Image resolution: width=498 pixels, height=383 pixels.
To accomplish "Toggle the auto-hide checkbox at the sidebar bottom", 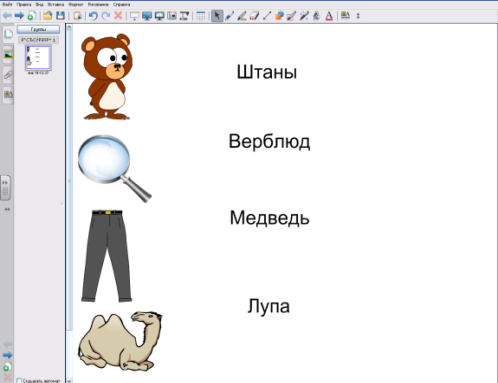I will [x=19, y=380].
